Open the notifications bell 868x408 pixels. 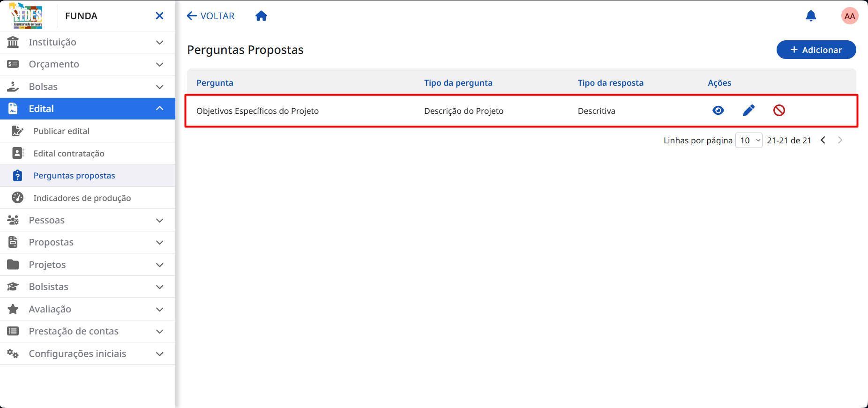point(811,16)
